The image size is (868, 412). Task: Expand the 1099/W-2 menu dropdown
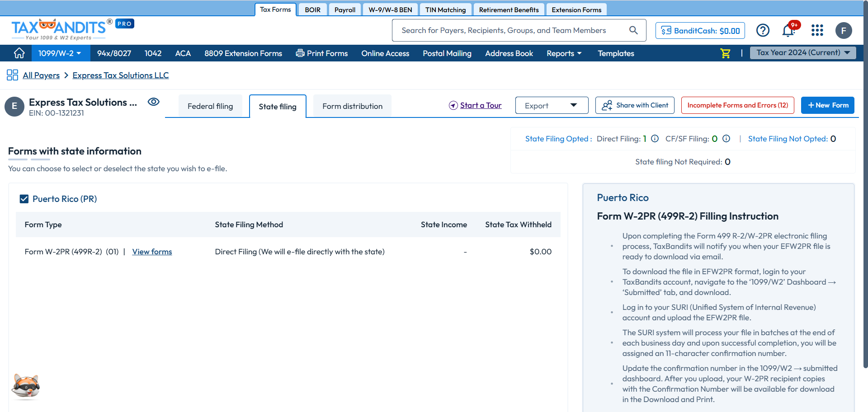click(x=60, y=53)
